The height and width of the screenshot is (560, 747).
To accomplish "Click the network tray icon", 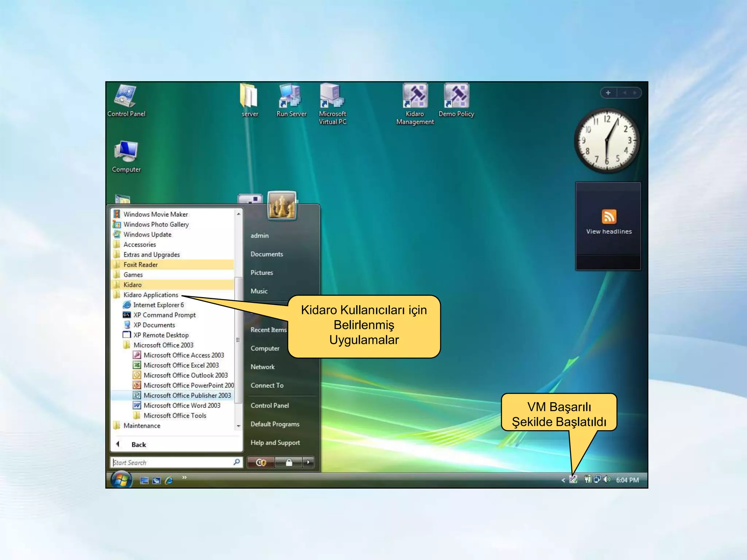I will point(597,479).
